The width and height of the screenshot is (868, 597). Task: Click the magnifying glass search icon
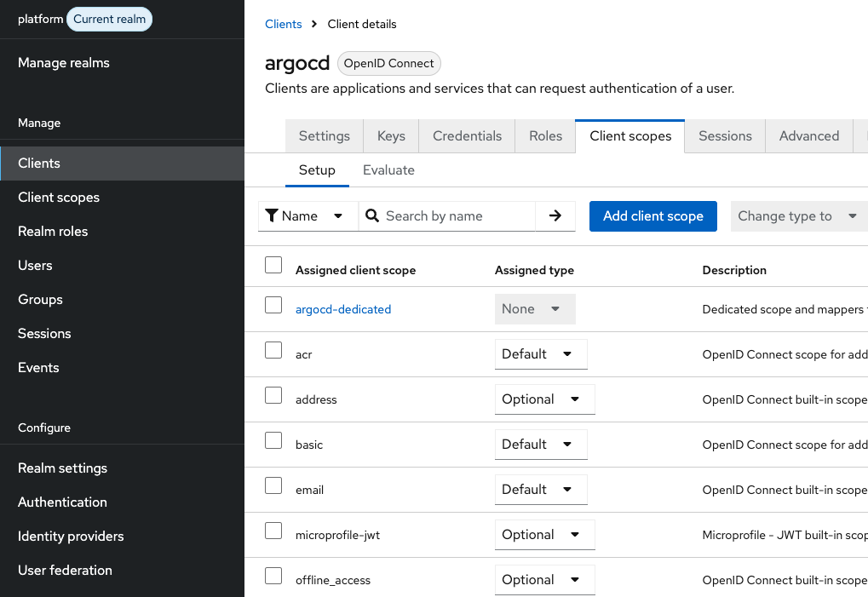(372, 216)
